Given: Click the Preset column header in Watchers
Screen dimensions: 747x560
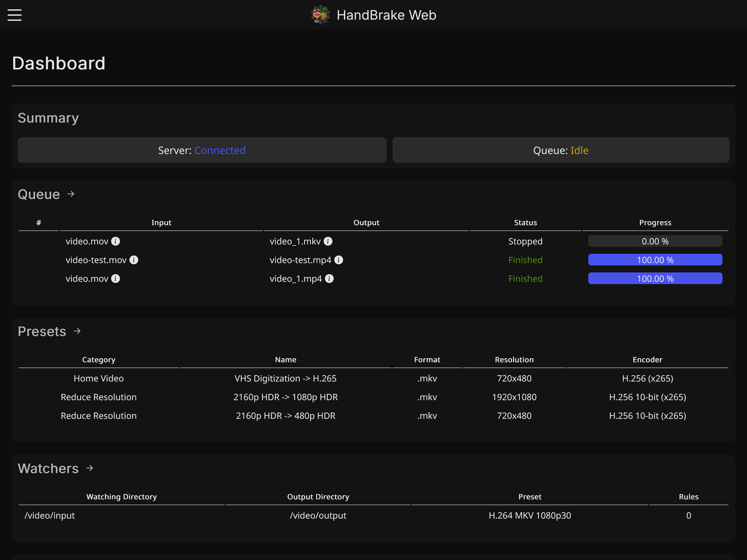Looking at the screenshot, I should pos(530,497).
